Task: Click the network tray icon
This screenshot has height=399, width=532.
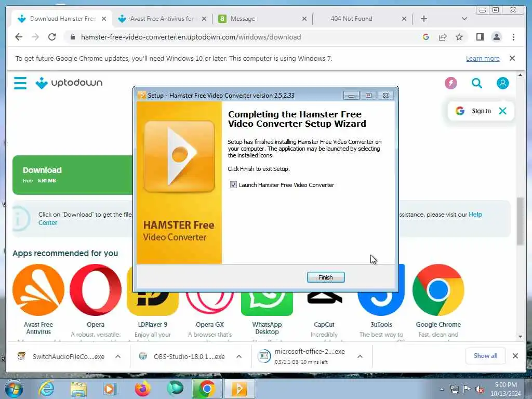Action: 454,390
